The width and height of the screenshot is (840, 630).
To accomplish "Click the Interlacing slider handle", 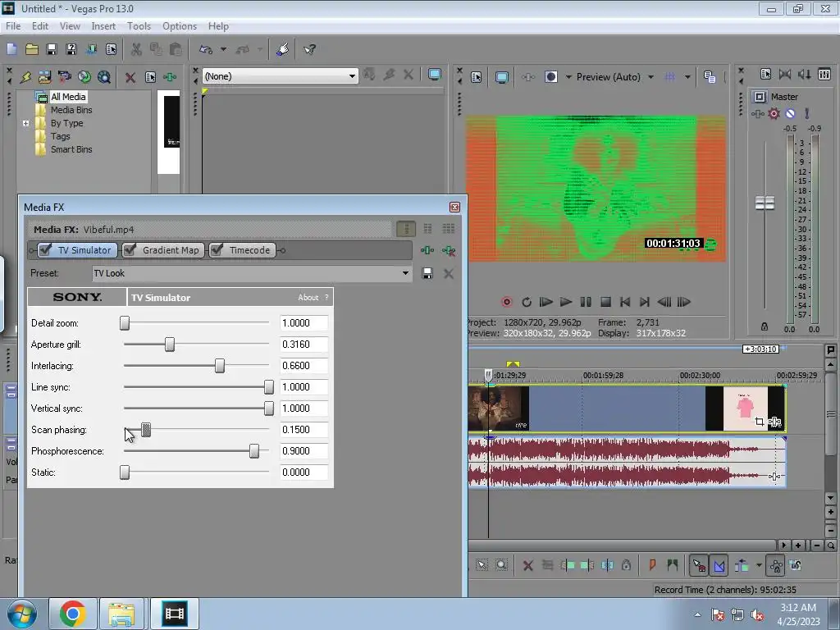I will [220, 366].
